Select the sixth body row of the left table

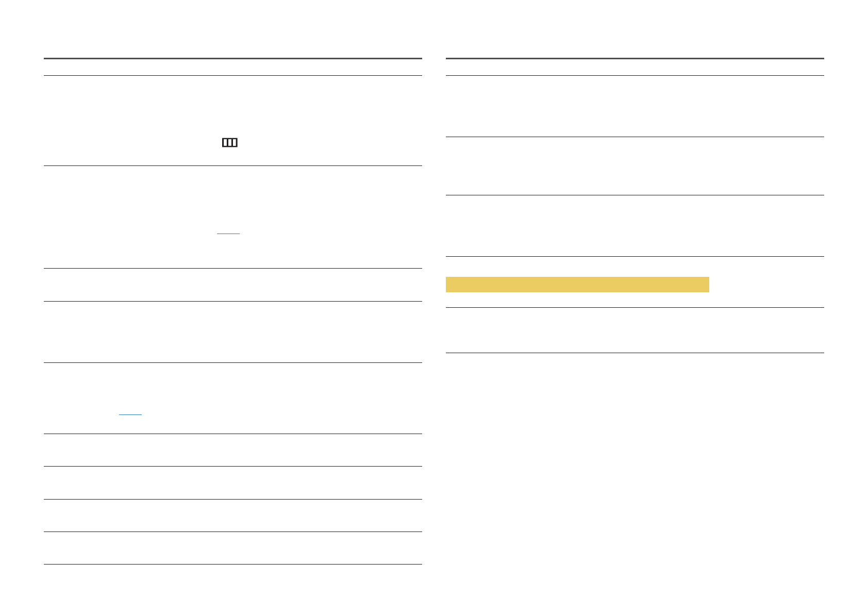click(x=232, y=450)
